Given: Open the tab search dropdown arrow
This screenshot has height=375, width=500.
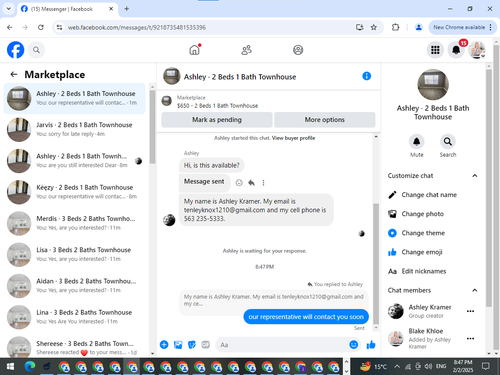Looking at the screenshot, I should [x=9, y=9].
